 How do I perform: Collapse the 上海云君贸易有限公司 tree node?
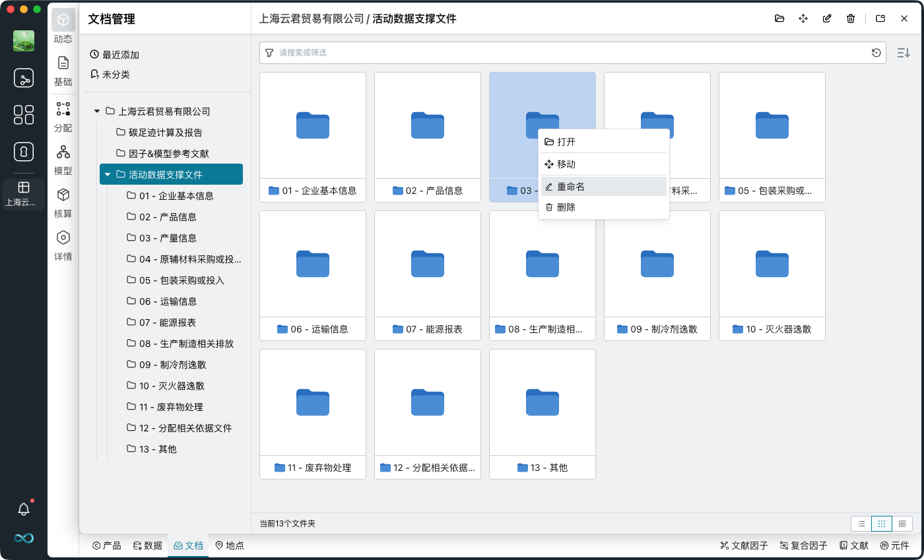(x=96, y=111)
